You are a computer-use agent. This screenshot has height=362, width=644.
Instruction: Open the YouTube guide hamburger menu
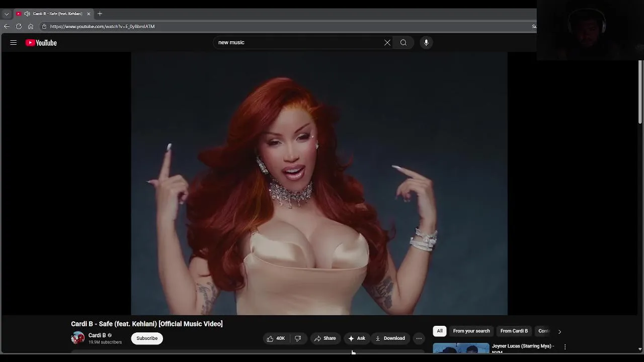point(14,43)
